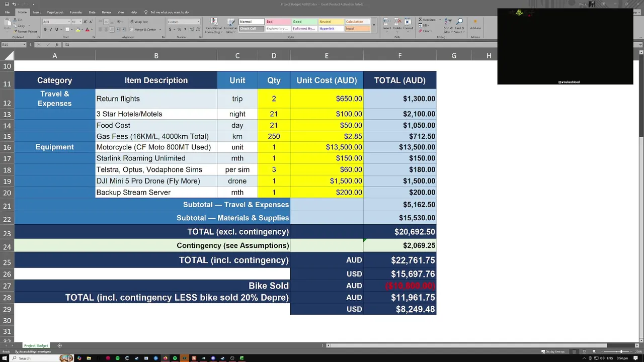Switch to the Review tab

point(106,12)
